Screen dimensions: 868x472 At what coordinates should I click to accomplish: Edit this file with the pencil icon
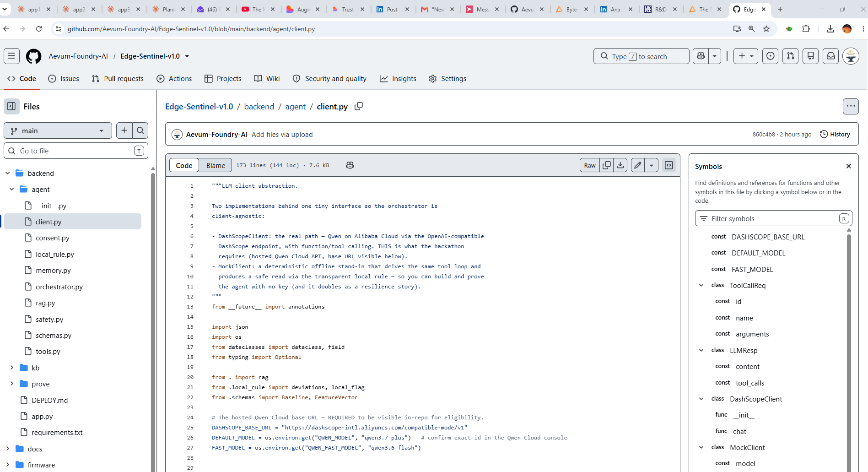point(638,165)
